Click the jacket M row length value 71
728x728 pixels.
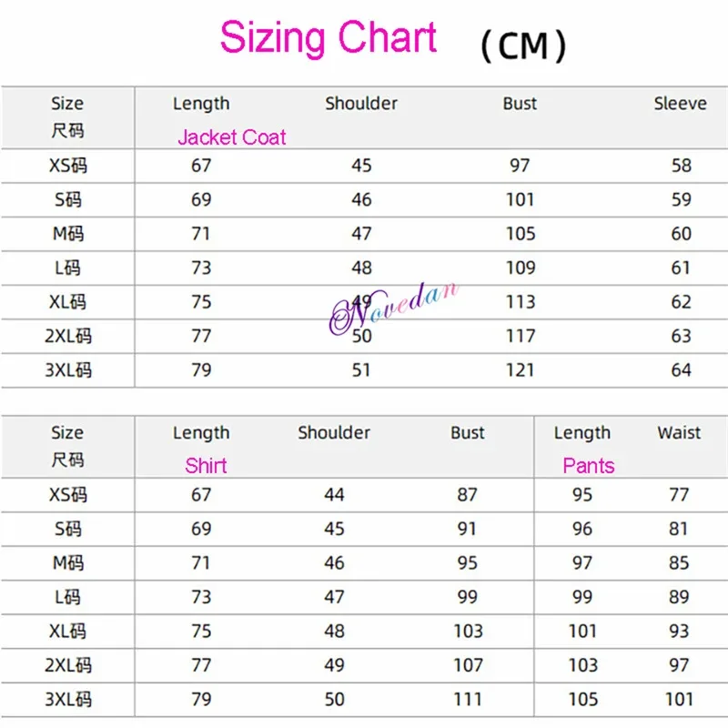click(x=201, y=234)
